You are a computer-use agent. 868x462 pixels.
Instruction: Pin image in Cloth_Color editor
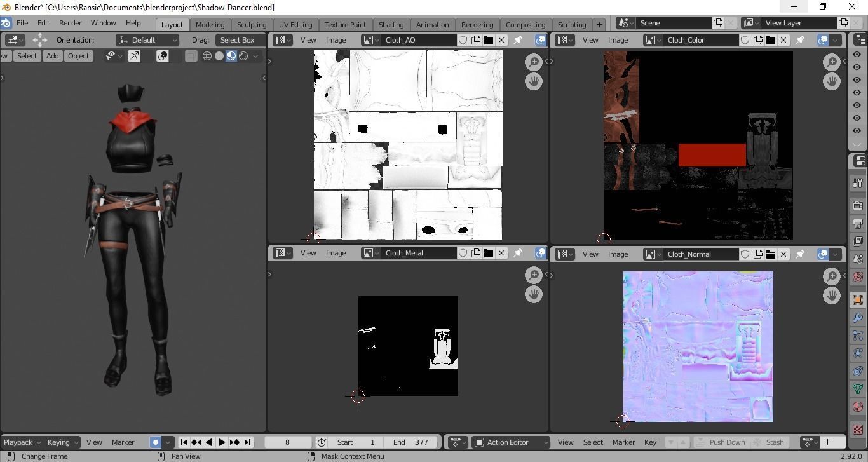click(800, 40)
